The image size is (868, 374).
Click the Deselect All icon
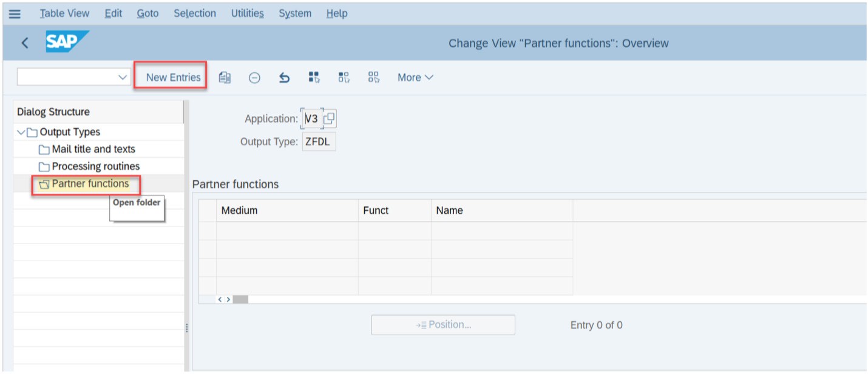coord(374,77)
